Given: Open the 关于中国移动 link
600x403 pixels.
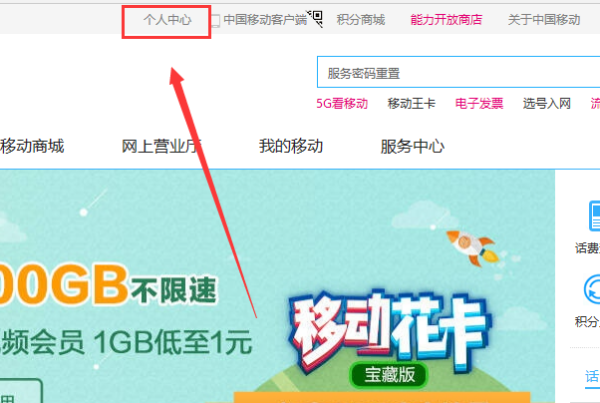Looking at the screenshot, I should pos(544,20).
